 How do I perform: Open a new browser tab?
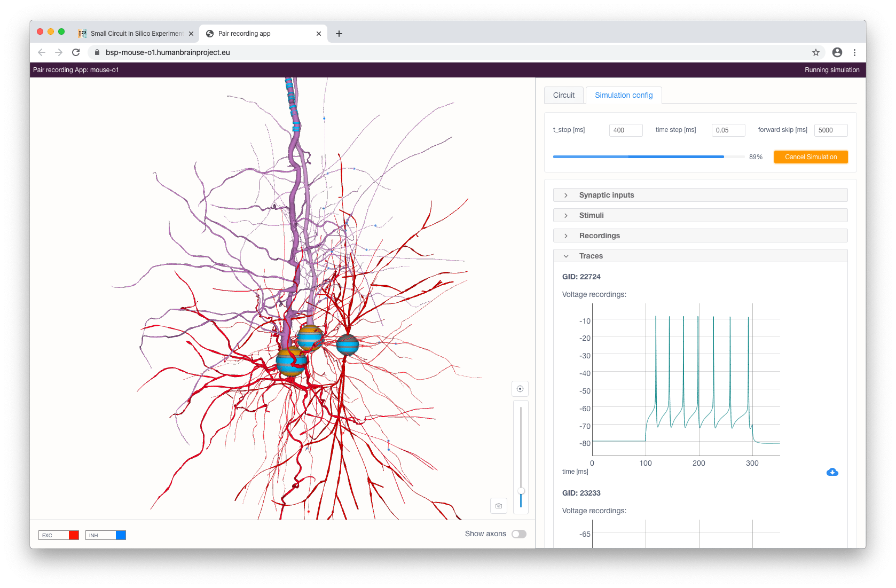[x=339, y=34]
